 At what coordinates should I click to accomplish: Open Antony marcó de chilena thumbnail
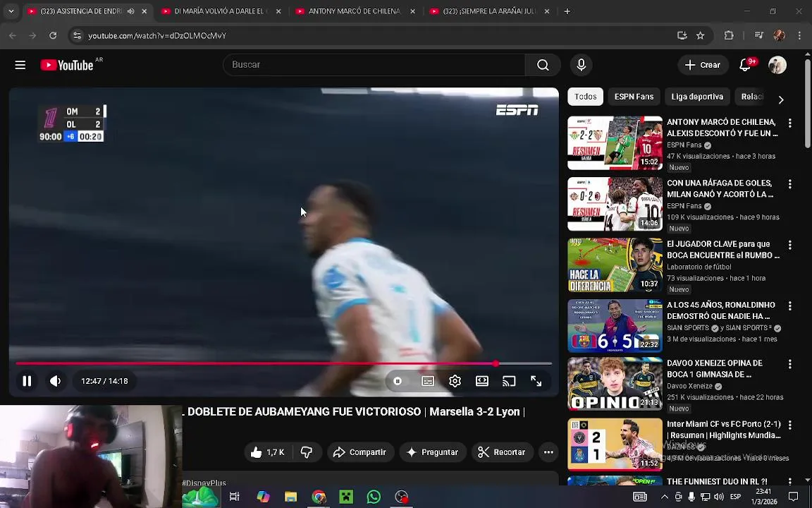[615, 143]
